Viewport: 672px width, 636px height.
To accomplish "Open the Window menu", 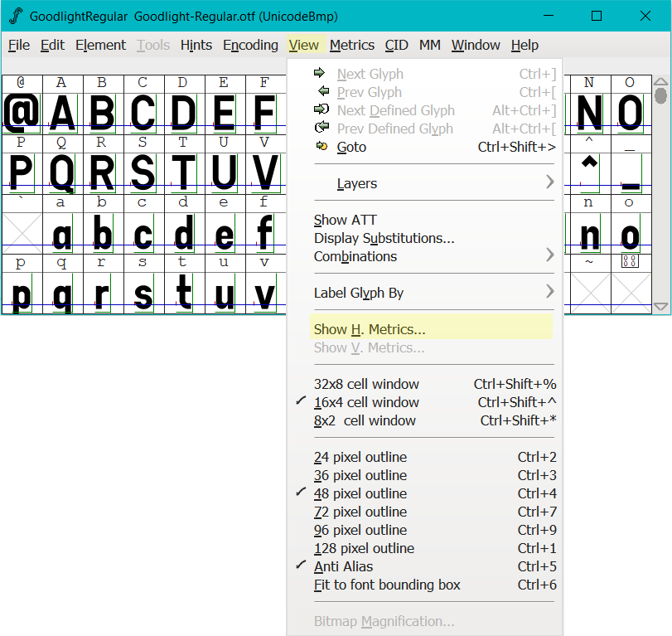I will (476, 45).
